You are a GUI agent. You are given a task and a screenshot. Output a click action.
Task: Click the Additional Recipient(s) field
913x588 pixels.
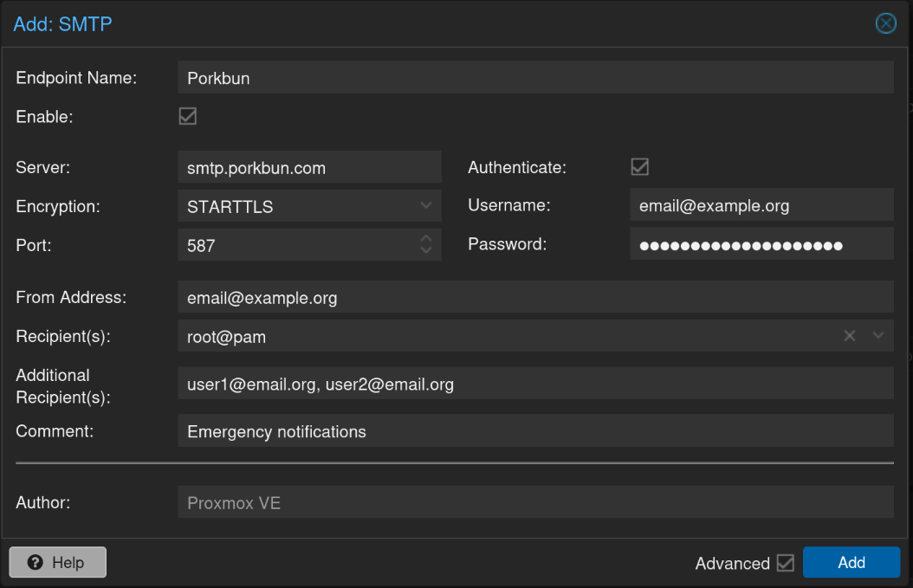[535, 384]
